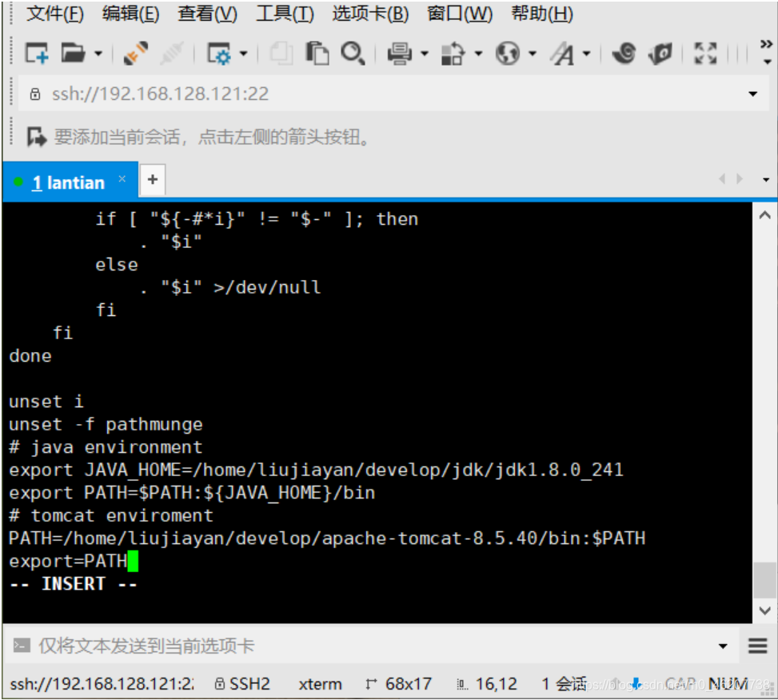Click the Print icon
778x700 pixels.
[400, 53]
